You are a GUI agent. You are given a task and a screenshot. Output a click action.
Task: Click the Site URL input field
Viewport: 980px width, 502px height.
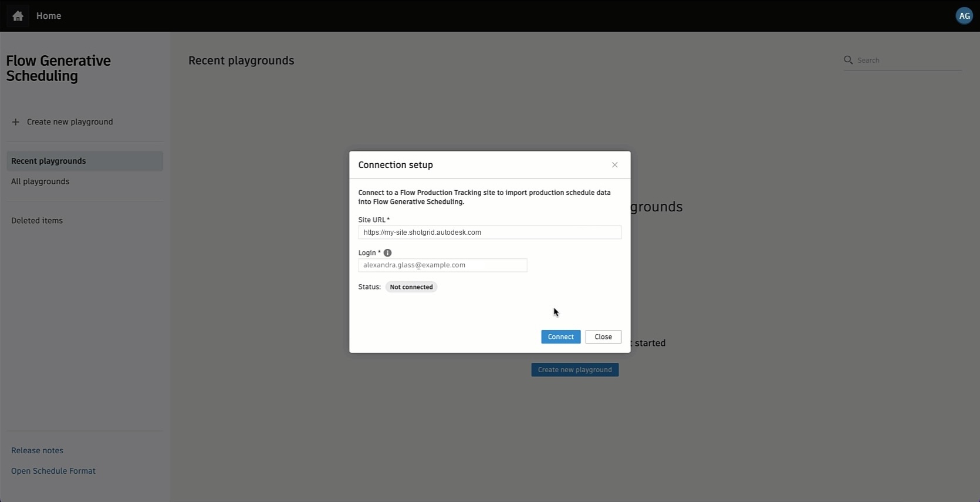point(489,233)
